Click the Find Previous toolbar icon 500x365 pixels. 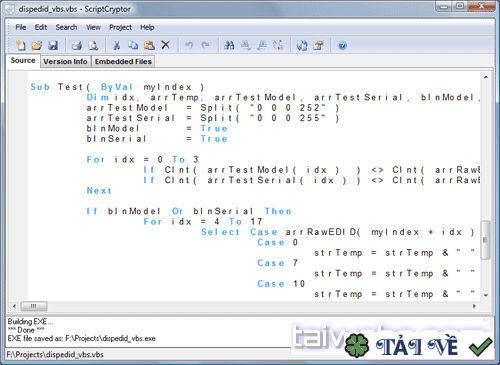tap(262, 45)
